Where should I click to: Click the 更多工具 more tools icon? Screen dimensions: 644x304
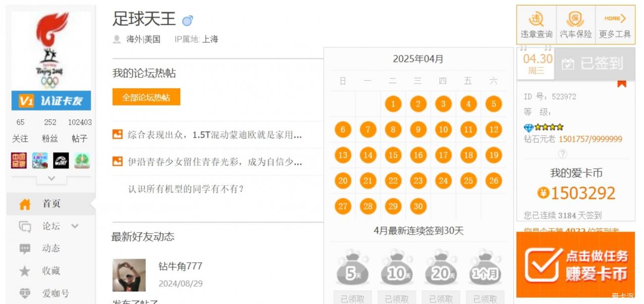coord(615,25)
